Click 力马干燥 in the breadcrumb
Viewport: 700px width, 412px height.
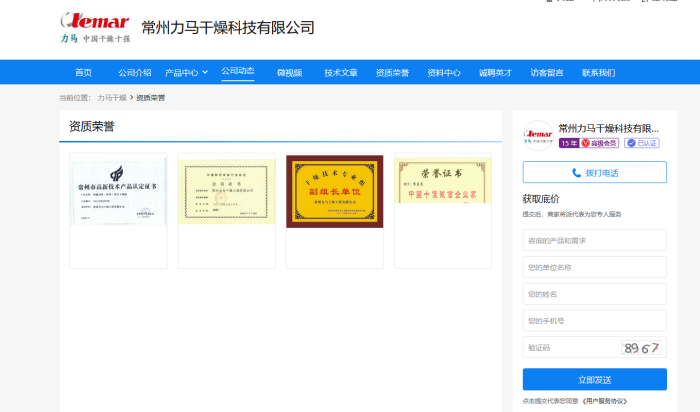tap(112, 98)
